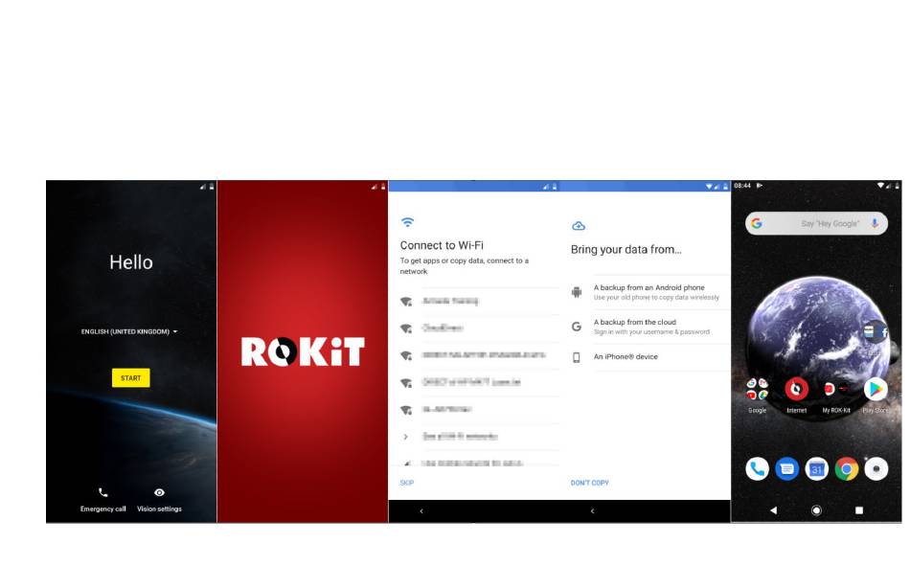Viewport: 910px width, 588px height.
Task: Open the Calendar app in the dock
Action: (x=816, y=468)
